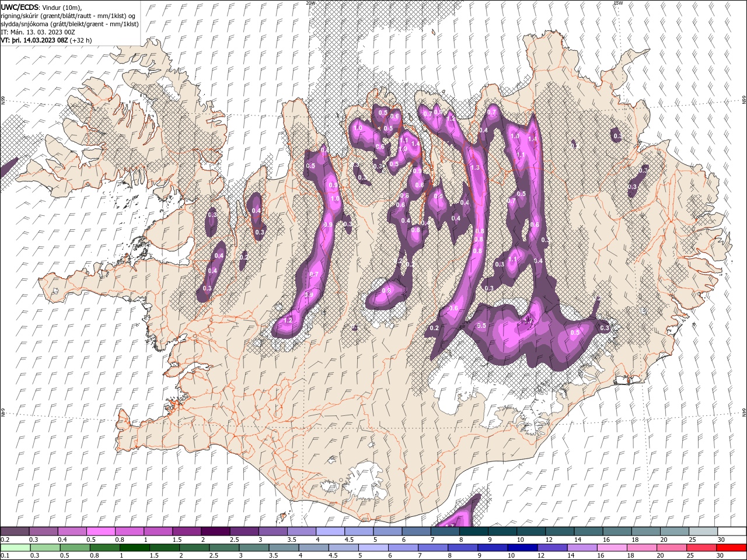
Task: Pick bright red bottom-row swatch after 30
Action: click(732, 548)
